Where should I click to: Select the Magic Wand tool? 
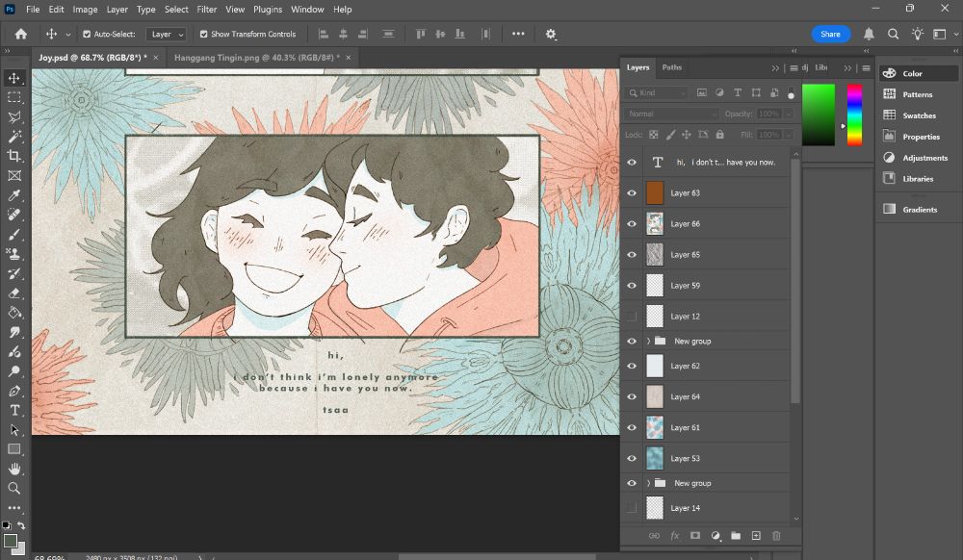click(x=14, y=137)
